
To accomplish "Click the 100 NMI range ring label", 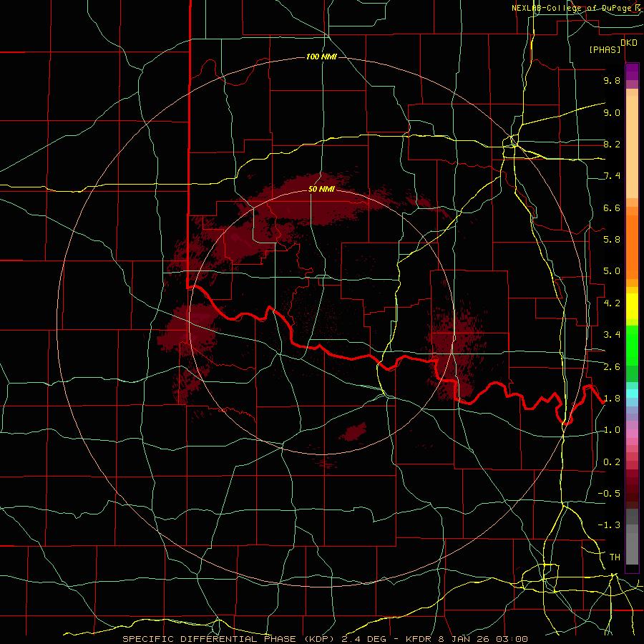I will pyautogui.click(x=321, y=57).
